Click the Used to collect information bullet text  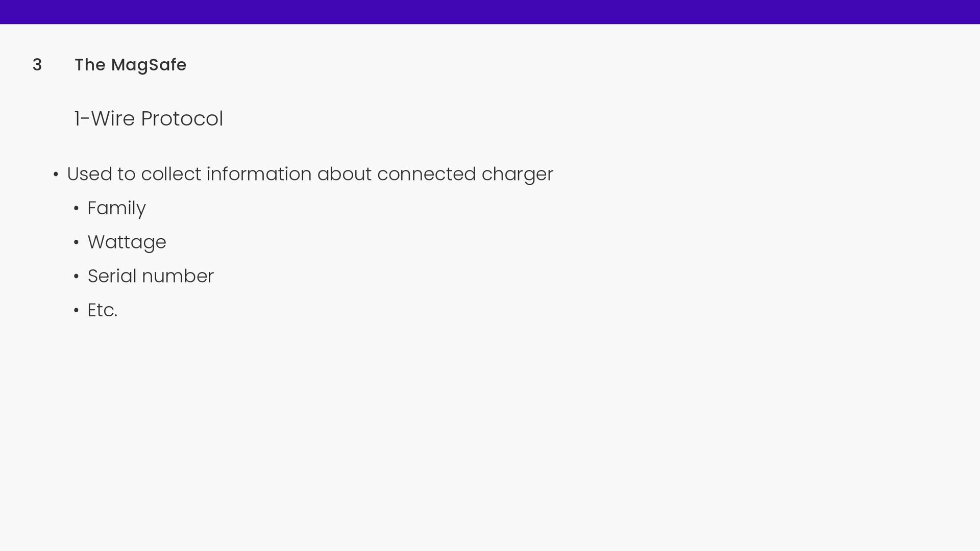click(310, 174)
